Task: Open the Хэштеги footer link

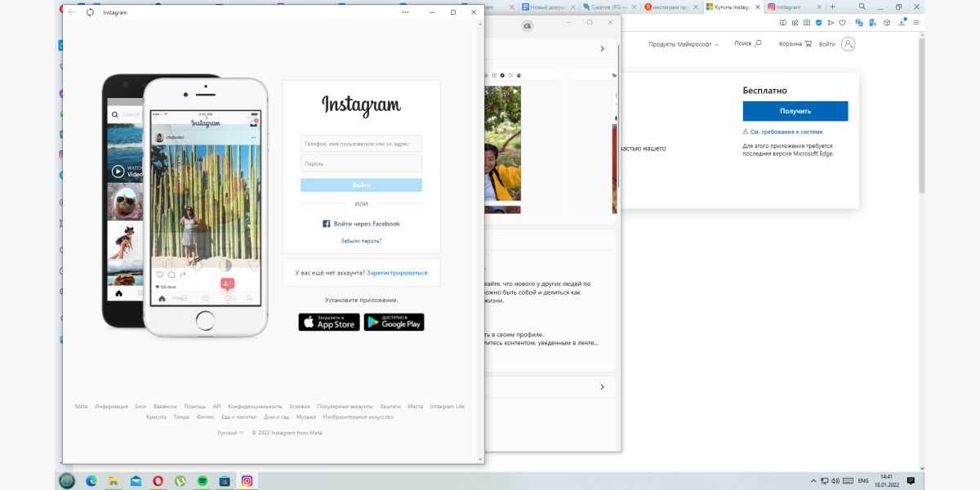Action: [391, 406]
